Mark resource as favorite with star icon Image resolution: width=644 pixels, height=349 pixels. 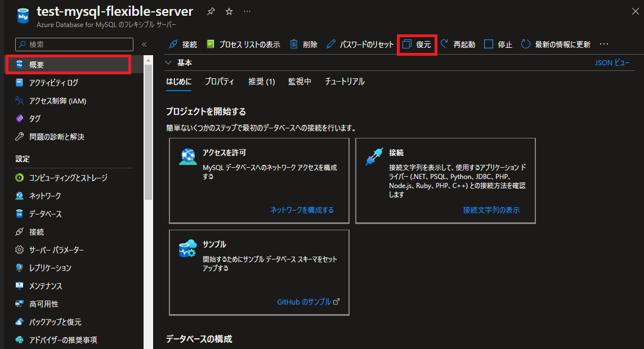point(229,11)
